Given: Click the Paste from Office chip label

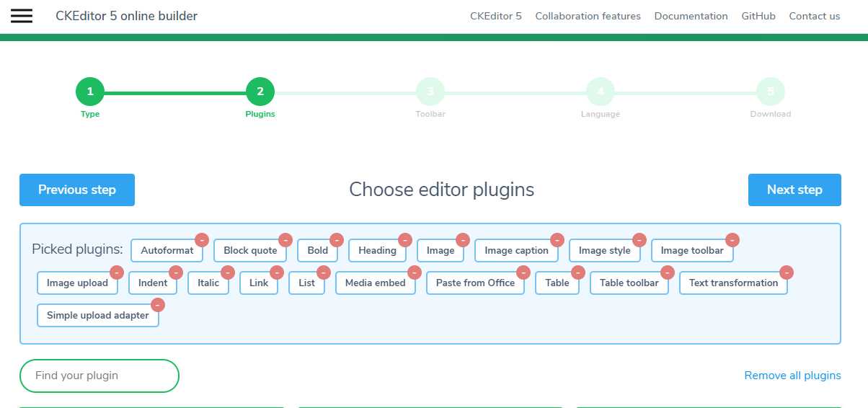Looking at the screenshot, I should point(476,283).
